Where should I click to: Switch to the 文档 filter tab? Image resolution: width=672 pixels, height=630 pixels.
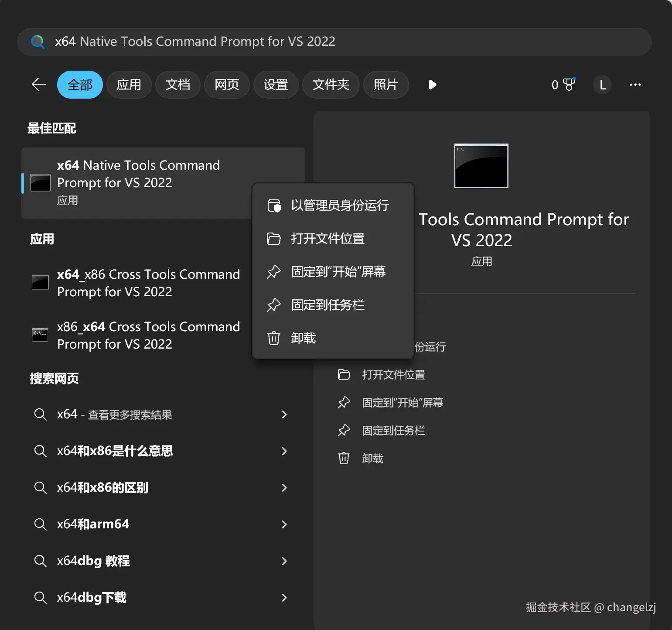178,85
